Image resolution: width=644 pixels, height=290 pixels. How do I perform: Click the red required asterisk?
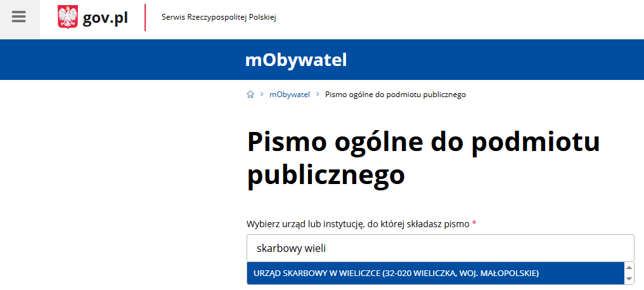pos(474,224)
